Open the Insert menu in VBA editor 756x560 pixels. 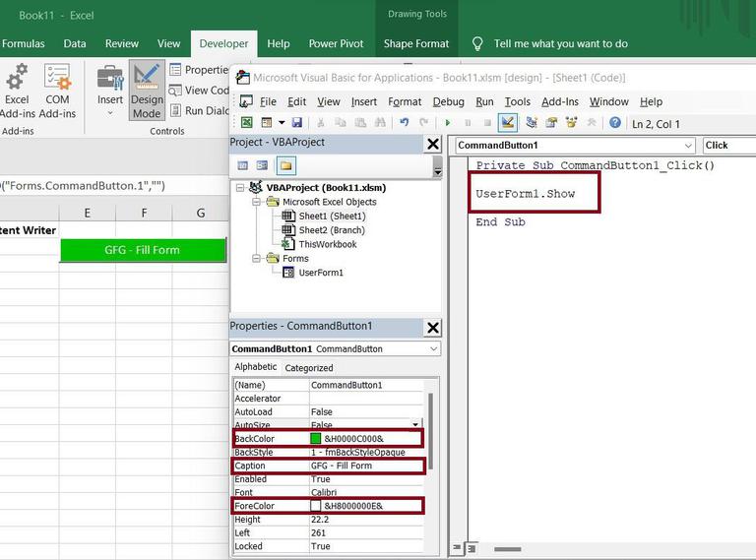(x=364, y=101)
